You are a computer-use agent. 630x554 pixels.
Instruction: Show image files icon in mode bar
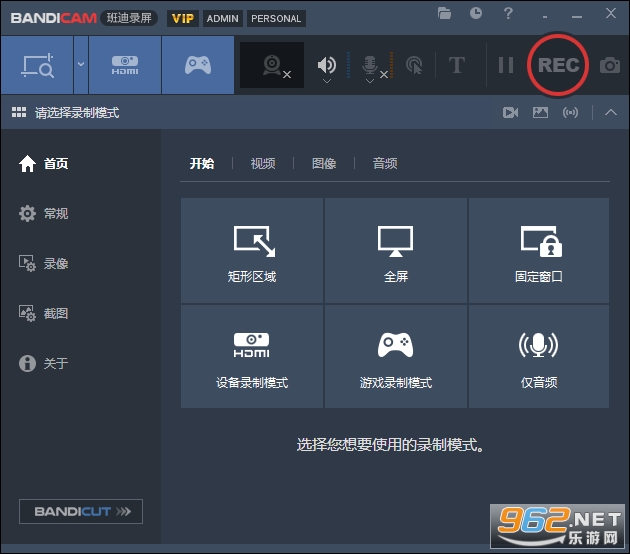click(540, 112)
